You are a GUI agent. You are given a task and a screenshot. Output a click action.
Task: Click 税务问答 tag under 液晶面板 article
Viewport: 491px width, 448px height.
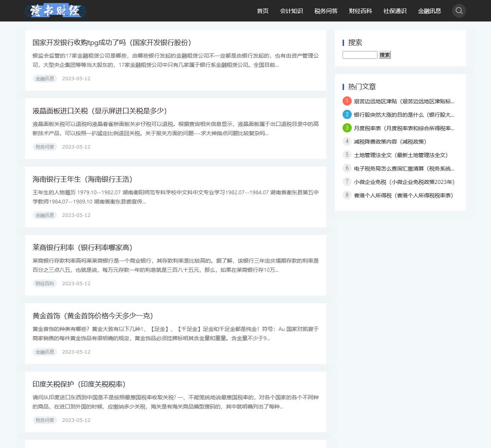[45, 147]
